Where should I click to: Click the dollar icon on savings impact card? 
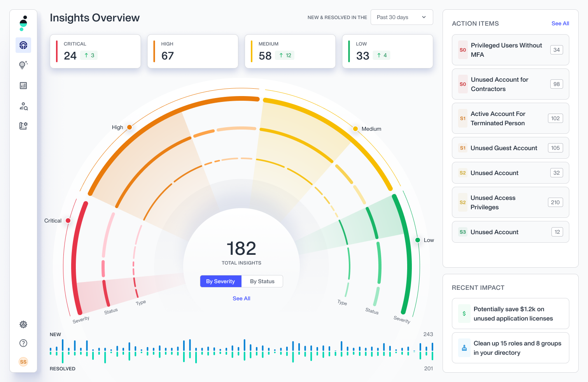tap(464, 314)
